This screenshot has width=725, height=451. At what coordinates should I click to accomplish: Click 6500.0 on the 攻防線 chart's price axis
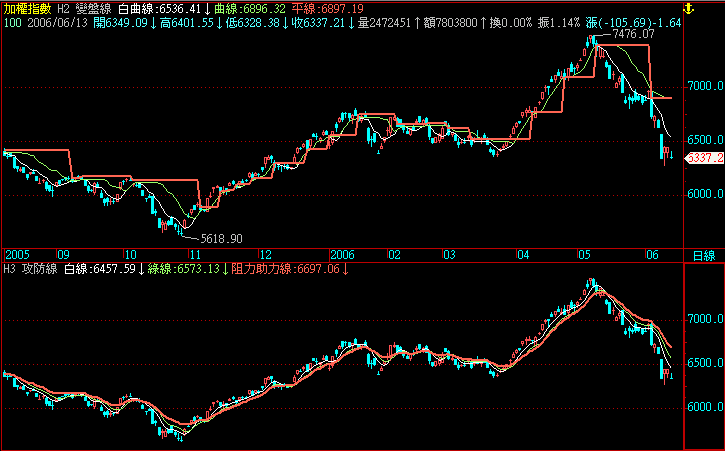point(705,363)
